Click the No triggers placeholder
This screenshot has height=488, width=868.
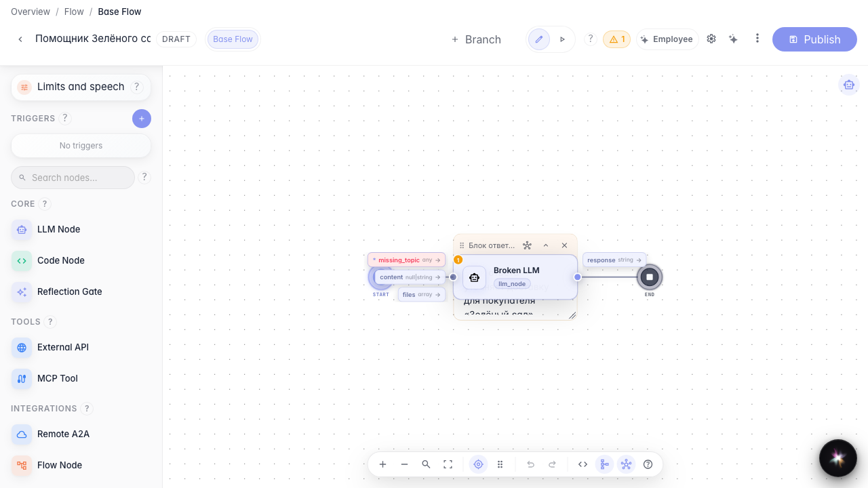(x=81, y=146)
